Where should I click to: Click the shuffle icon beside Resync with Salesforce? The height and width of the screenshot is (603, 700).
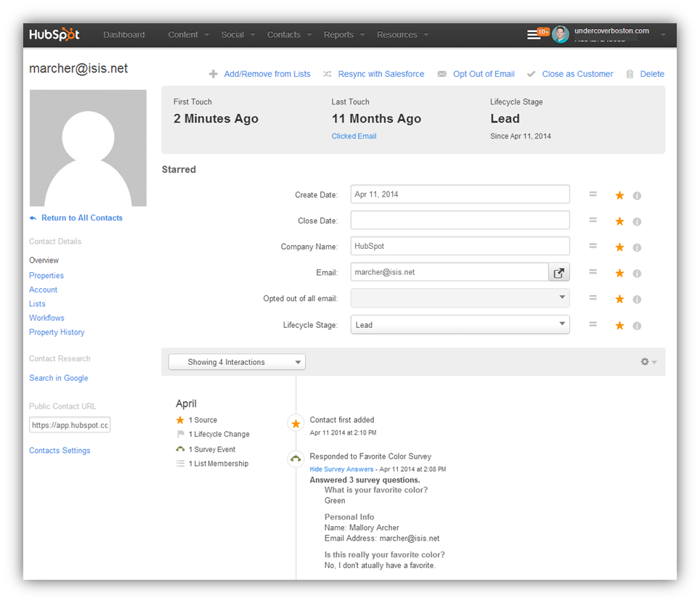coord(327,74)
